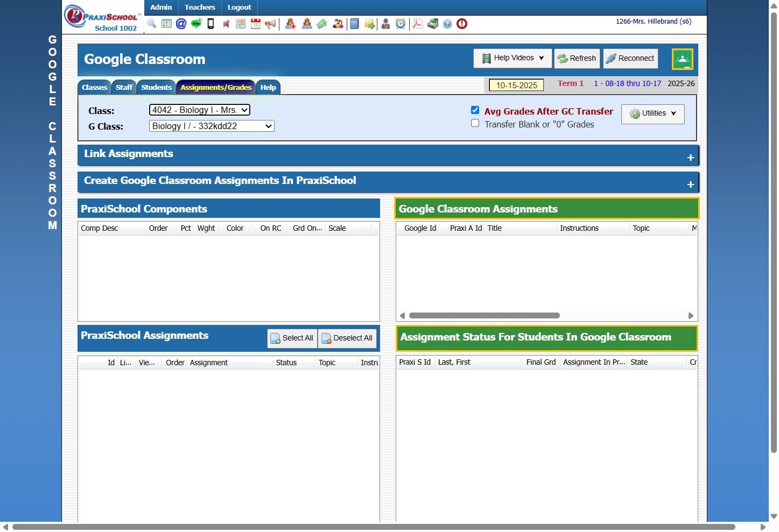
Task: Click the Refresh button
Action: [577, 58]
